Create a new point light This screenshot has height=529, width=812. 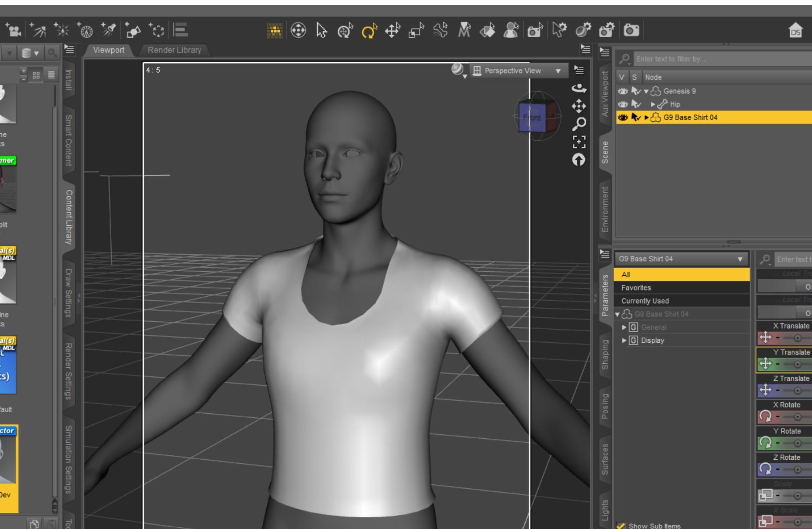coord(61,30)
